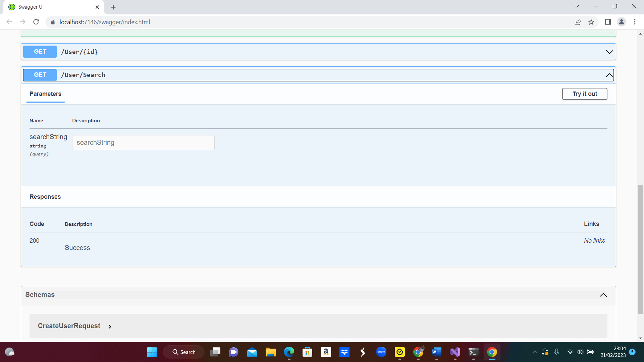Open Wi-Fi network tray icon

[x=570, y=352]
